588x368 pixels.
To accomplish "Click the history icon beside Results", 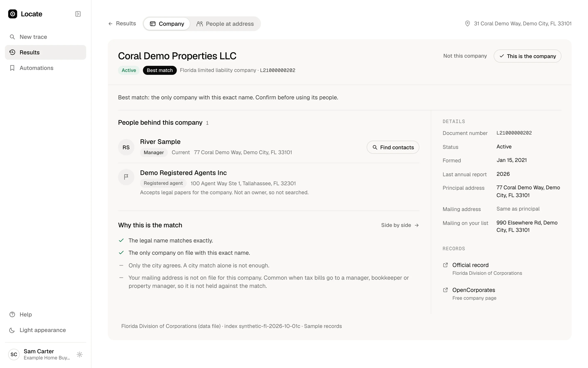I will pyautogui.click(x=12, y=52).
